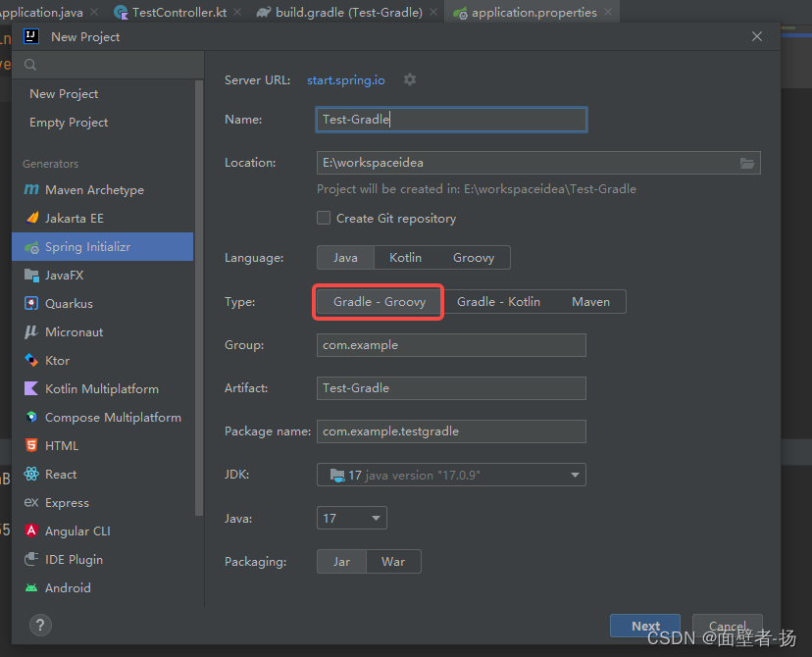Viewport: 812px width, 657px height.
Task: Open Server URL settings gear
Action: 410,79
